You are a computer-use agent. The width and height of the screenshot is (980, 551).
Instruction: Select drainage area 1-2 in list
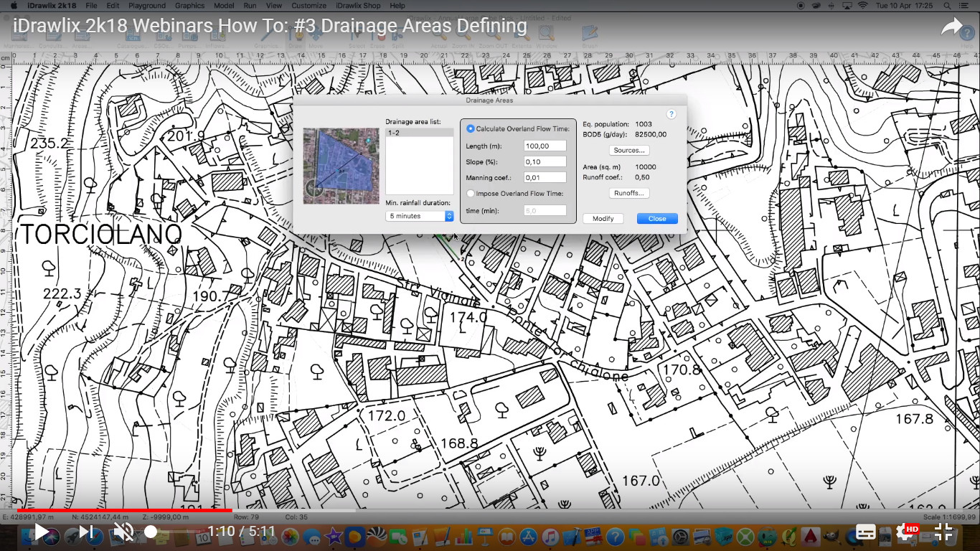420,133
